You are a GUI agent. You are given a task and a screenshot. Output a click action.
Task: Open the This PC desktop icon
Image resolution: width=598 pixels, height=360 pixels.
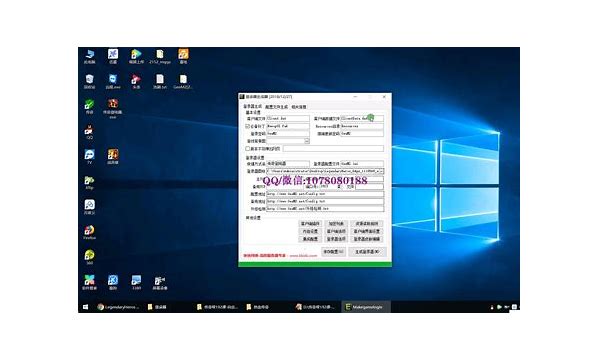[x=89, y=56]
